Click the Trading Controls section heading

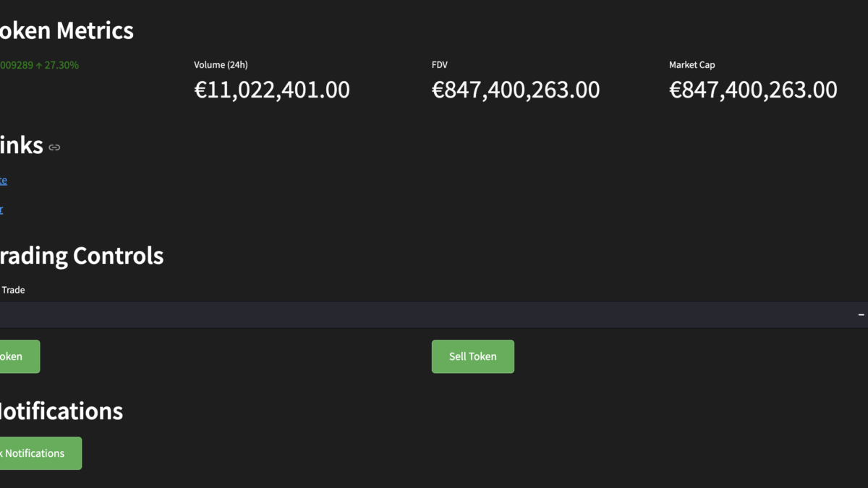click(x=81, y=255)
